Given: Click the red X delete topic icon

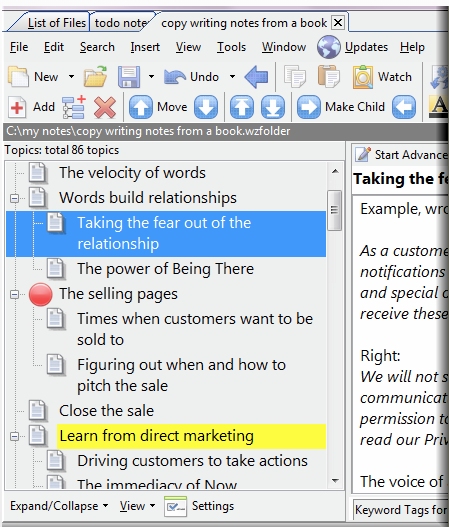Looking at the screenshot, I should (105, 107).
